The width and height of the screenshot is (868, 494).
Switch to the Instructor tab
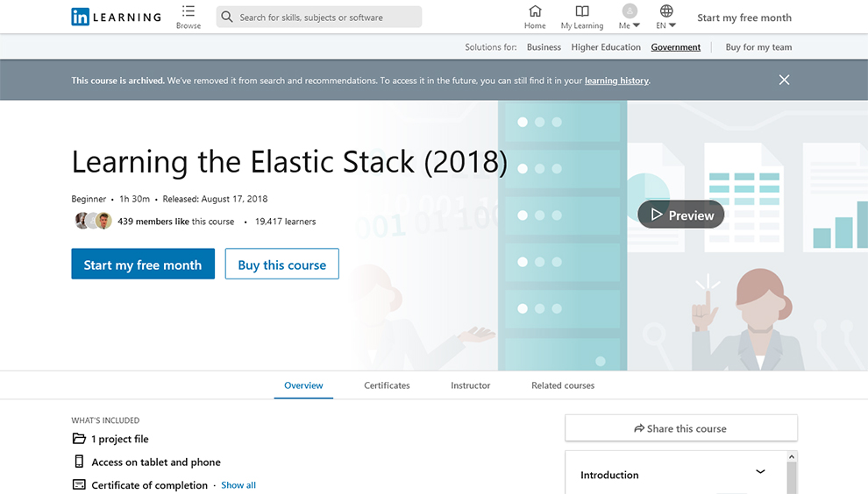pos(471,385)
